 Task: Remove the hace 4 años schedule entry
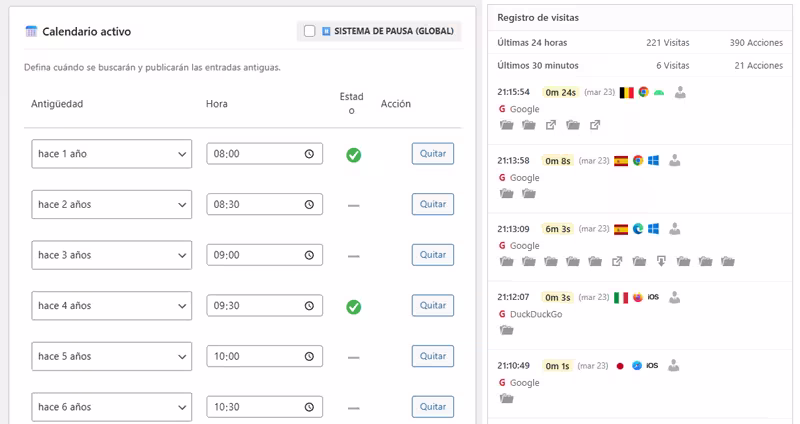click(432, 305)
